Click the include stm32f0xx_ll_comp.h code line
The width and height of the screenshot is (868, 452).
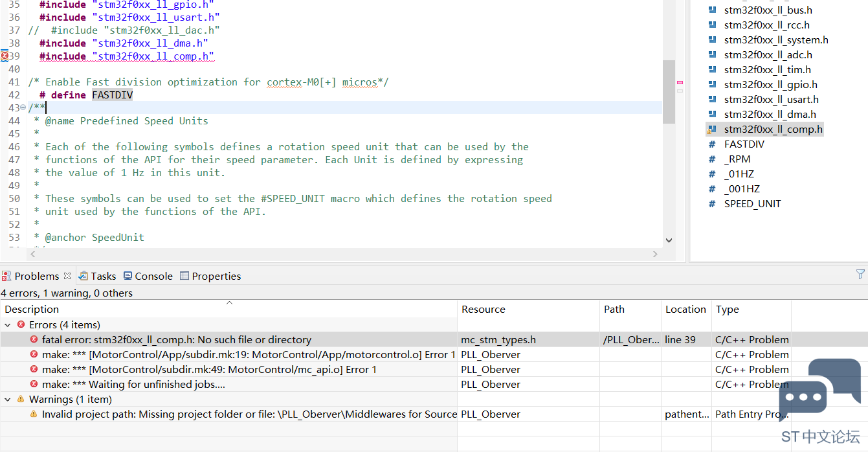[x=126, y=56]
